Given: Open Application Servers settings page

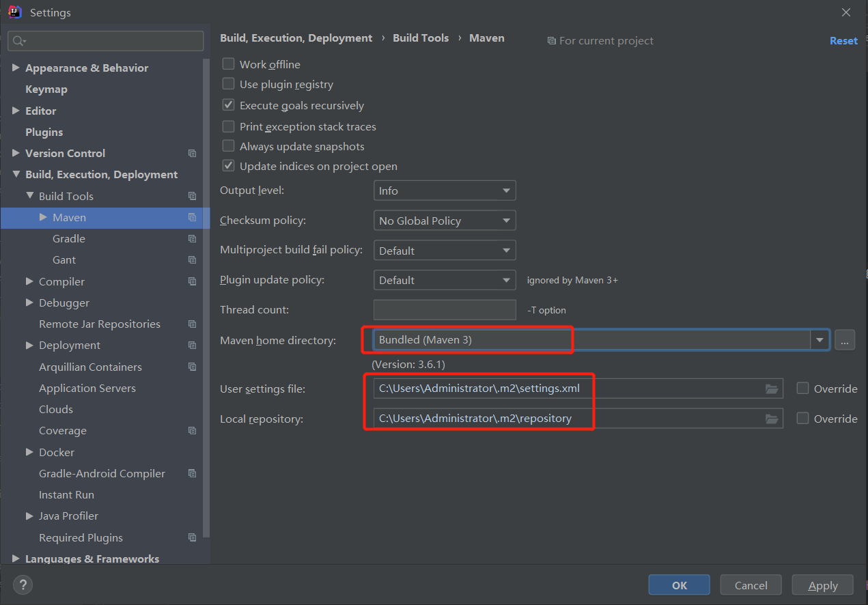Looking at the screenshot, I should coord(87,389).
